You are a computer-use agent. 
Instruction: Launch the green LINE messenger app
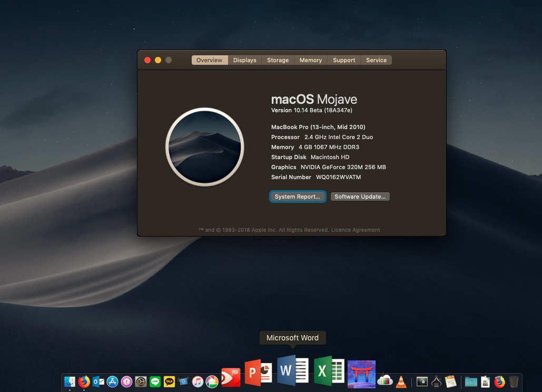pos(155,381)
